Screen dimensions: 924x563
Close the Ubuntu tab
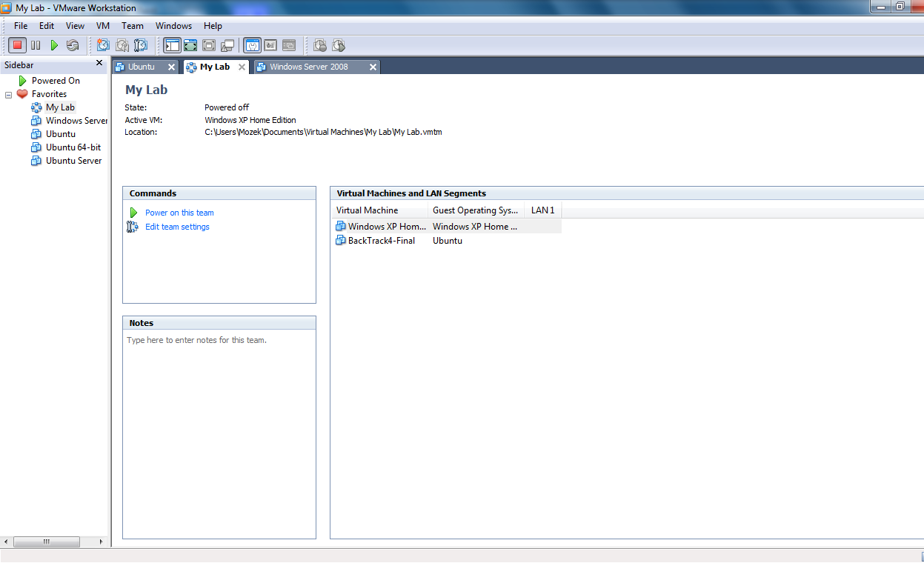(x=171, y=67)
